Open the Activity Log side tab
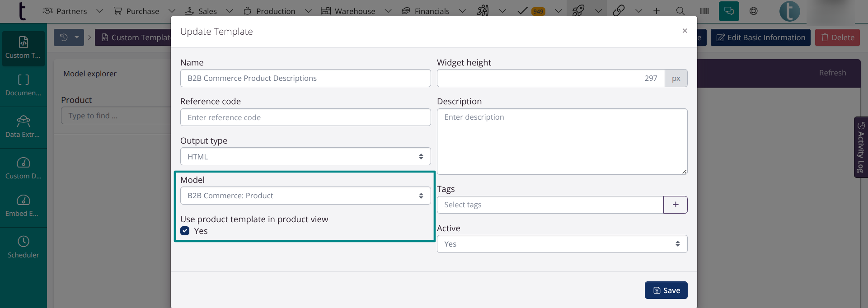Image resolution: width=868 pixels, height=308 pixels. [x=861, y=147]
